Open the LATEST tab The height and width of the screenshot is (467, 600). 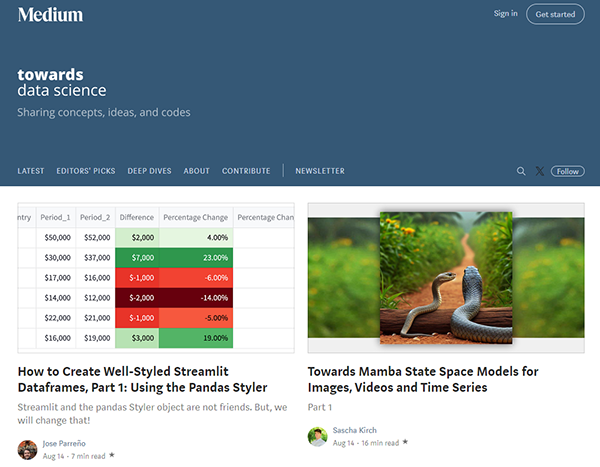pos(31,171)
